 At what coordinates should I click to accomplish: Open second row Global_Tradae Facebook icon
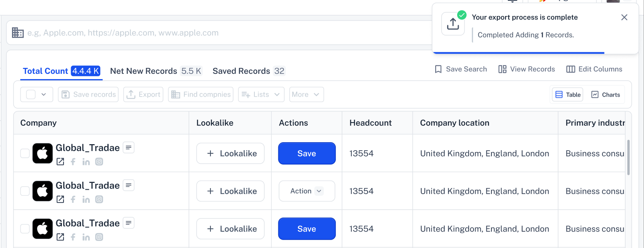coord(73,199)
